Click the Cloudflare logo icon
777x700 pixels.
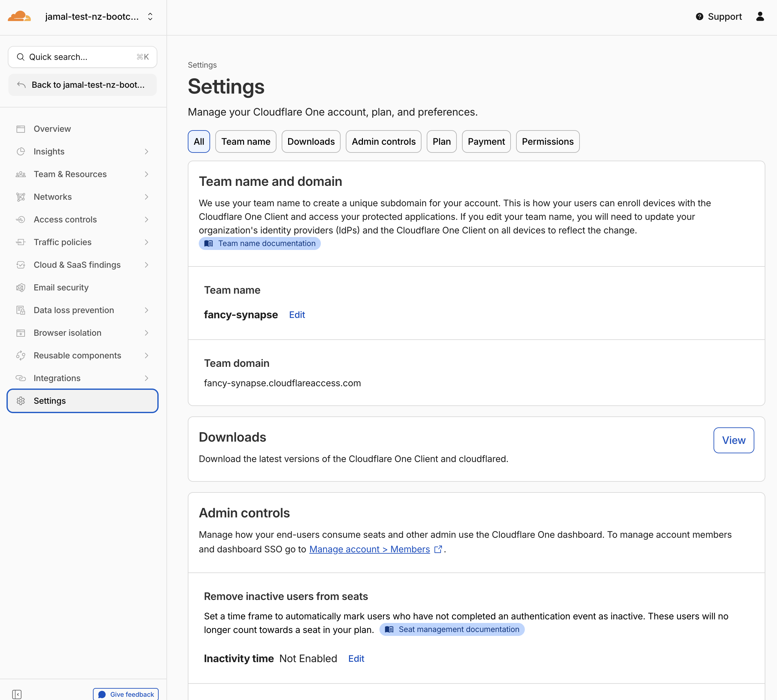tap(19, 17)
